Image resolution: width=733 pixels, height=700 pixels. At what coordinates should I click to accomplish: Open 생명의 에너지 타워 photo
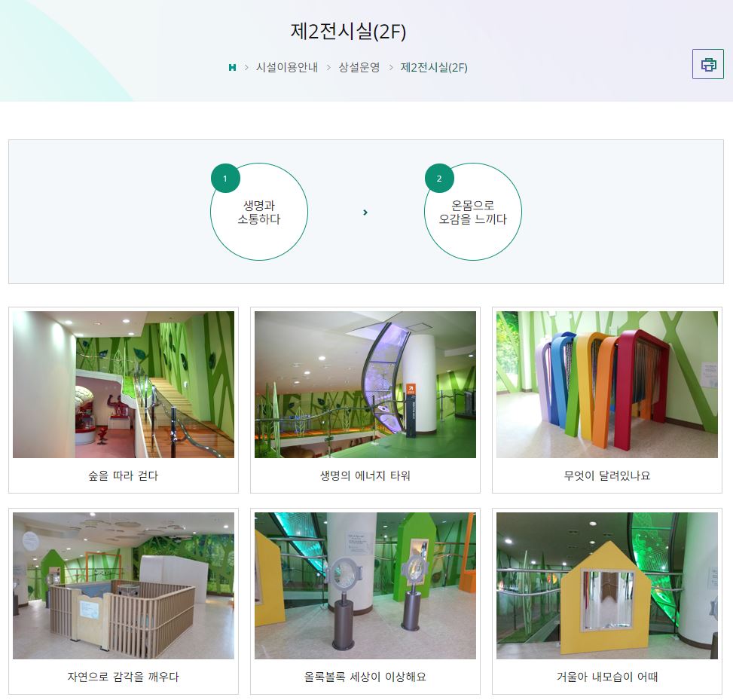[x=365, y=384]
